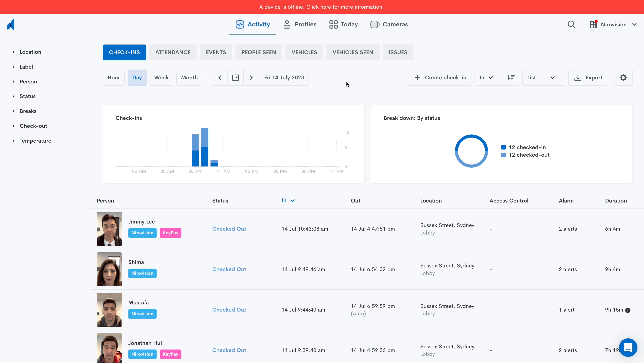This screenshot has width=644, height=363.
Task: Click Jonathan Hui's Checked Out status
Action: click(x=229, y=350)
